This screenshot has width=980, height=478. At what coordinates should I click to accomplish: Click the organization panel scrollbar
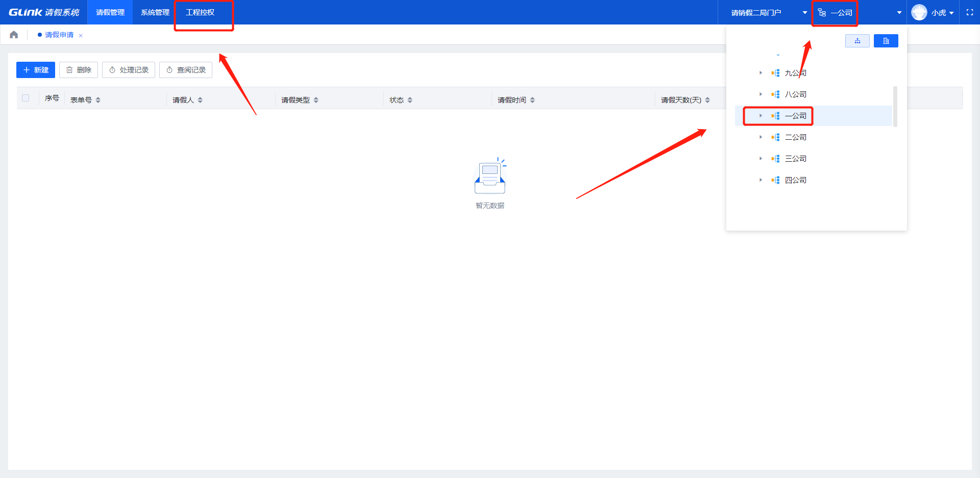(895, 107)
